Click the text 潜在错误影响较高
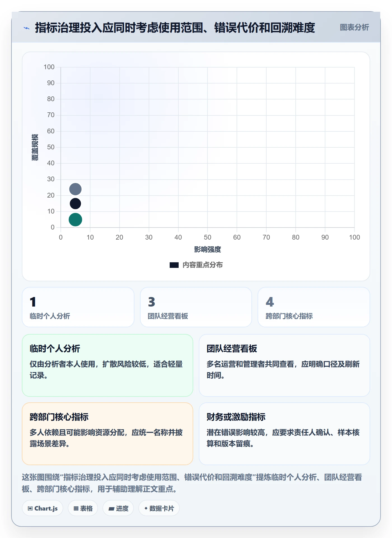Image resolution: width=392 pixels, height=538 pixels. (x=236, y=432)
